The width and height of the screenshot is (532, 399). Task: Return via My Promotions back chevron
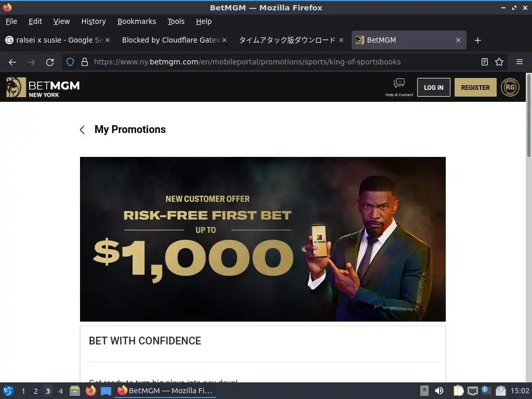pos(82,129)
